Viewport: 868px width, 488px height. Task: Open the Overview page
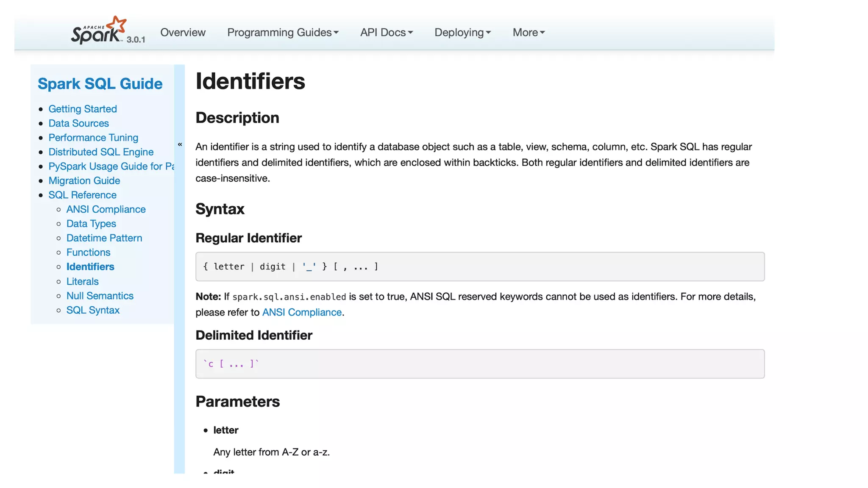(x=183, y=33)
